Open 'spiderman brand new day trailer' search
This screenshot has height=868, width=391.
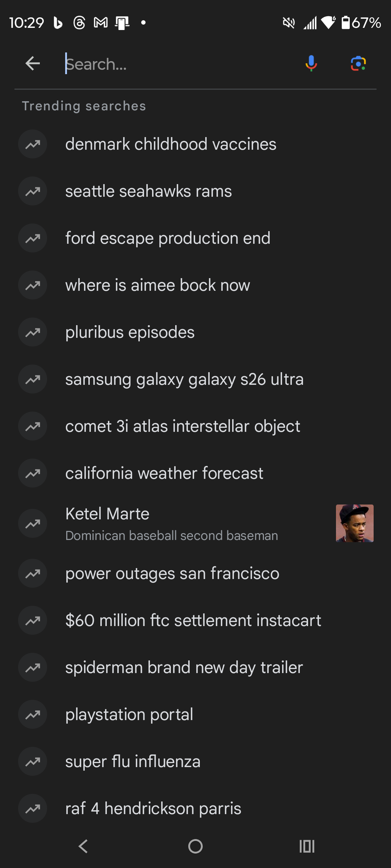pos(184,668)
